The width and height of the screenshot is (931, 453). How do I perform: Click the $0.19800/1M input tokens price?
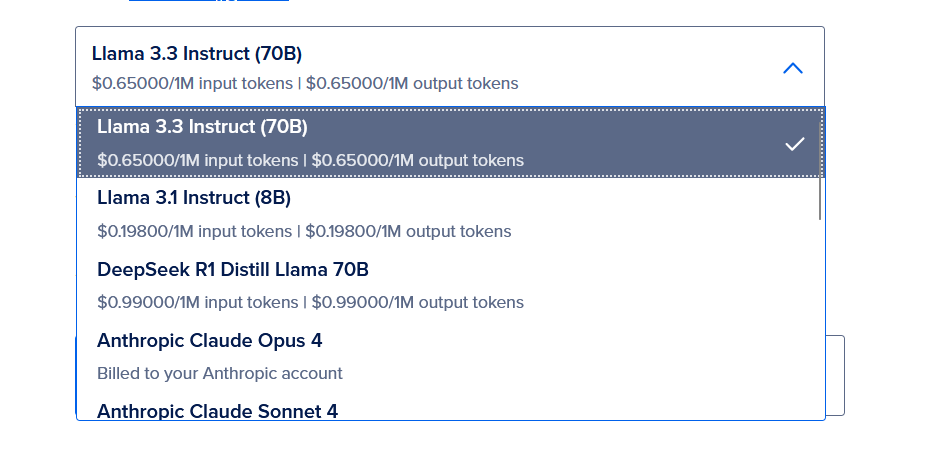coord(195,231)
